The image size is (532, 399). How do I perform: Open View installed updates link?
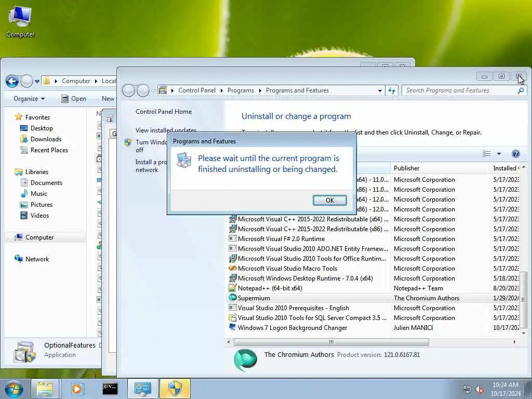(x=166, y=130)
